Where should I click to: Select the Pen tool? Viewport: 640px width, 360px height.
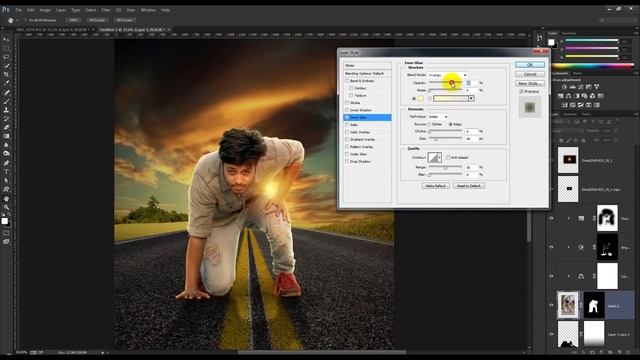pos(6,163)
